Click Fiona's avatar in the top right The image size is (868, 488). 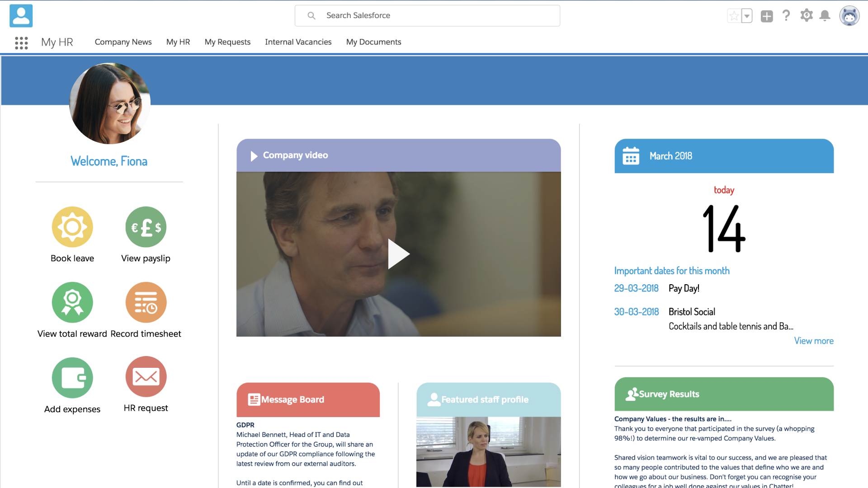[x=849, y=15]
